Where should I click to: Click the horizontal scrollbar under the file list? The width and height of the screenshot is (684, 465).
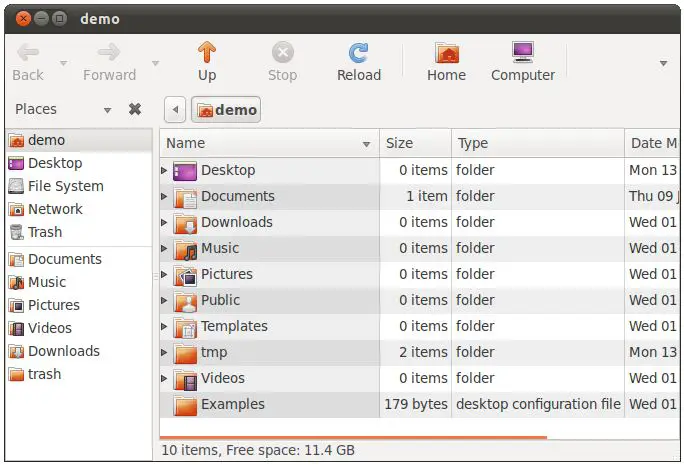(353, 437)
